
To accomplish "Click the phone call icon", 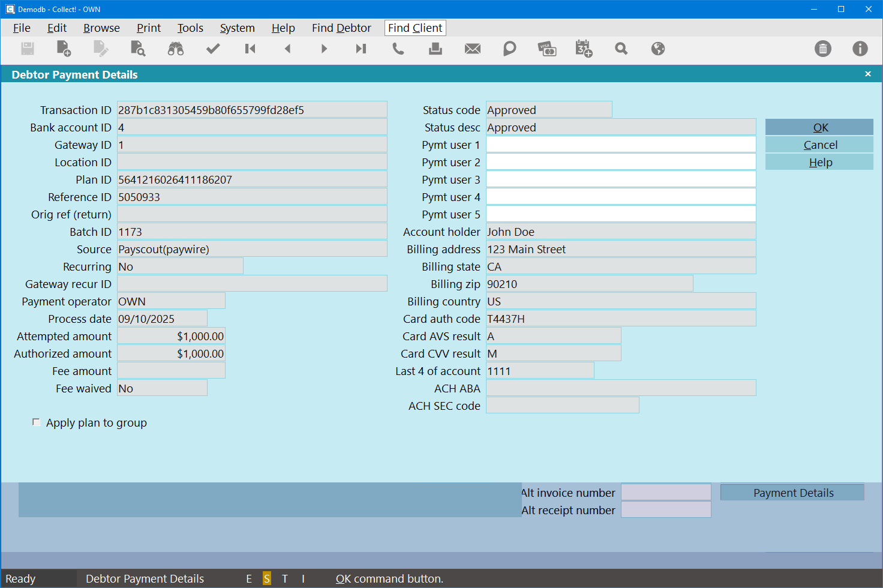I will click(398, 49).
